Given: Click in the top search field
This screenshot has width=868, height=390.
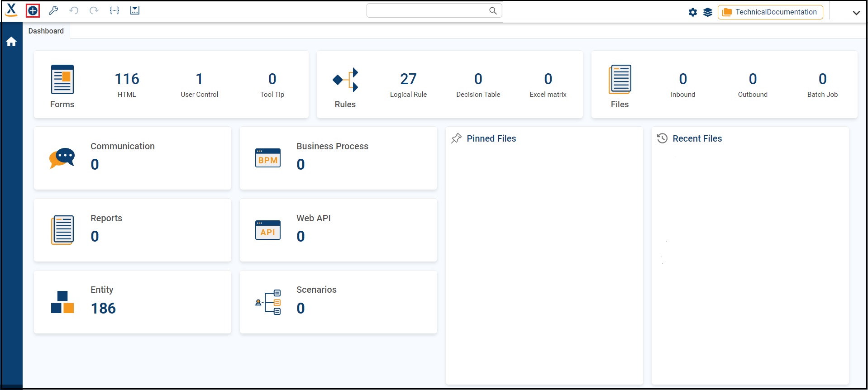Looking at the screenshot, I should [x=434, y=11].
